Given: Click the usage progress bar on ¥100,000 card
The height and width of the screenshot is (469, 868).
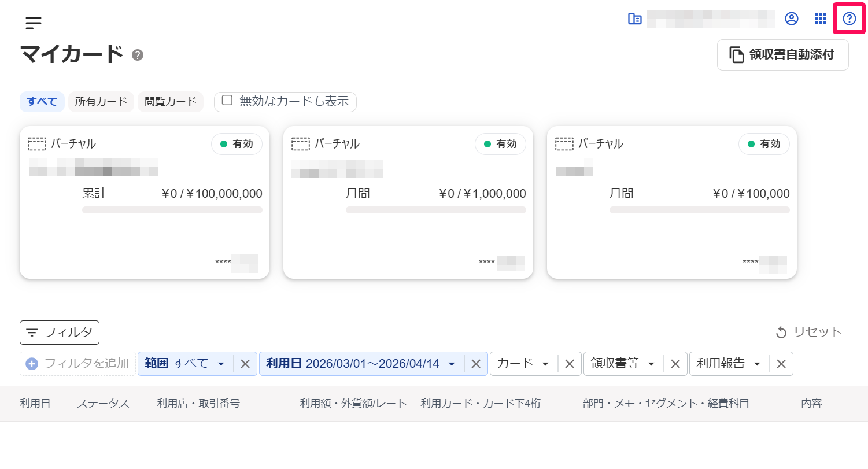Looking at the screenshot, I should pos(700,210).
